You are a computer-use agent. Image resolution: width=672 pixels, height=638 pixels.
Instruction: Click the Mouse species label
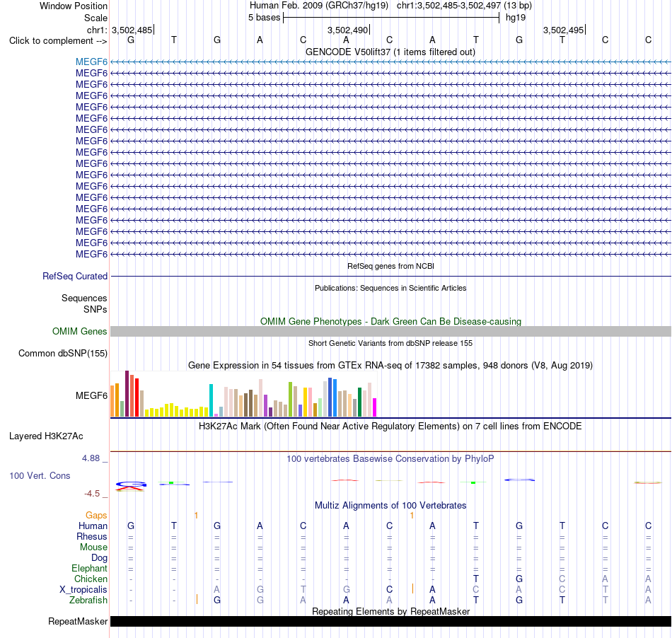[x=93, y=547]
